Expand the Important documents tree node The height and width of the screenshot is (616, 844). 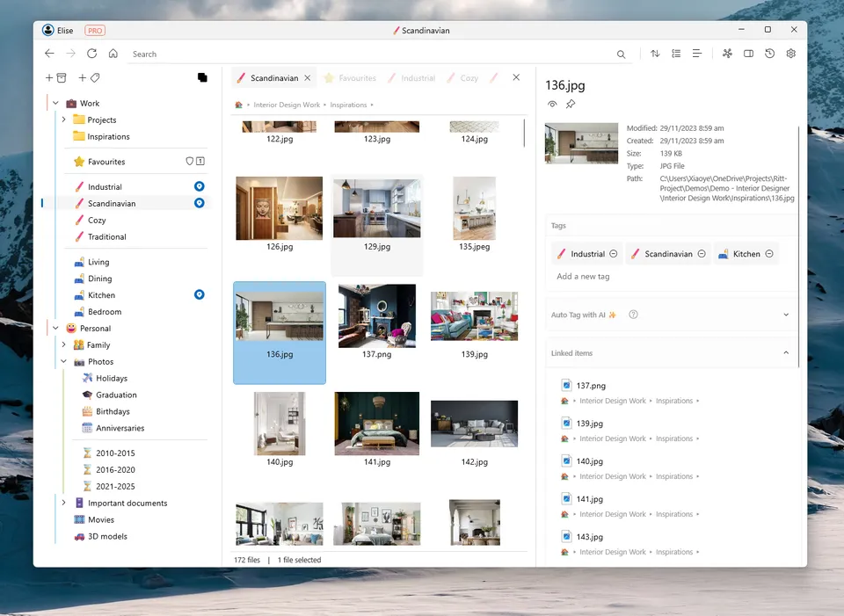pyautogui.click(x=64, y=504)
